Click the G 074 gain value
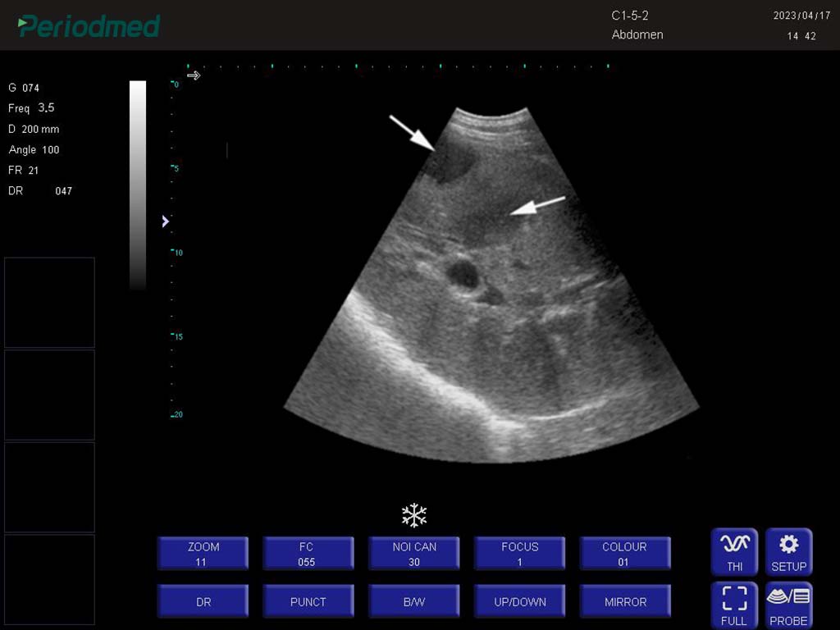This screenshot has height=630, width=840. point(24,88)
